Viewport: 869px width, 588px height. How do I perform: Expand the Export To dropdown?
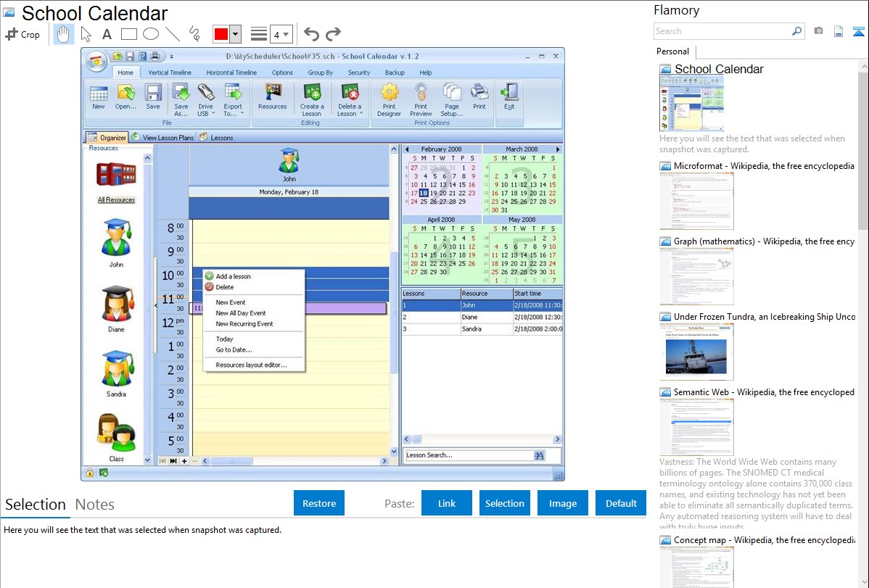coord(242,114)
